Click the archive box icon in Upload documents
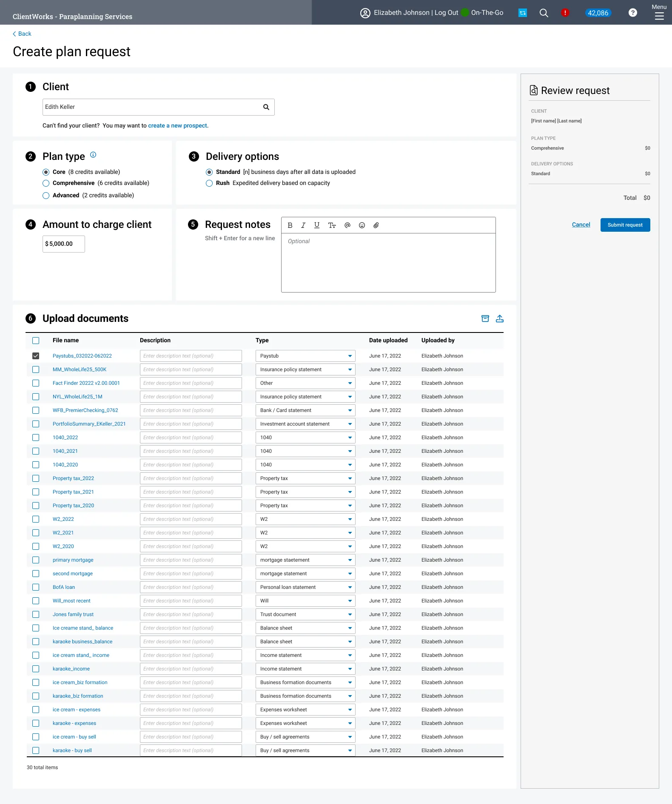Viewport: 672px width, 804px height. pyautogui.click(x=485, y=318)
